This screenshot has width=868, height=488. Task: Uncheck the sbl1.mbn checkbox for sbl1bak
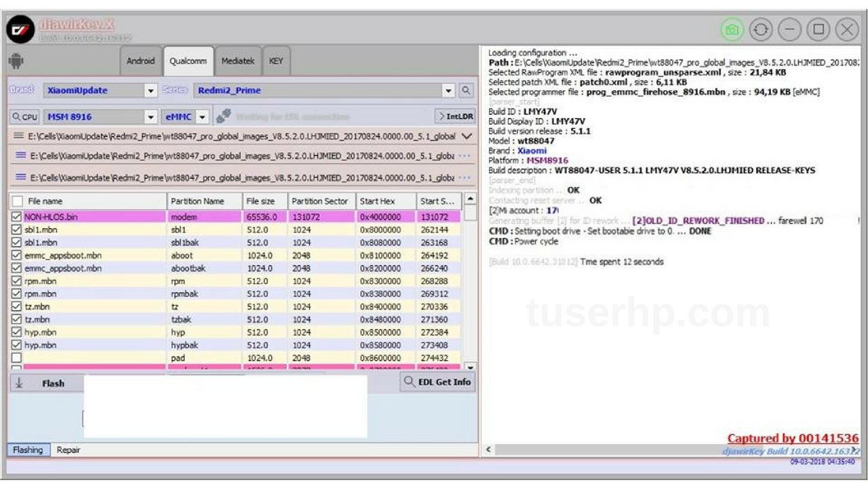17,243
